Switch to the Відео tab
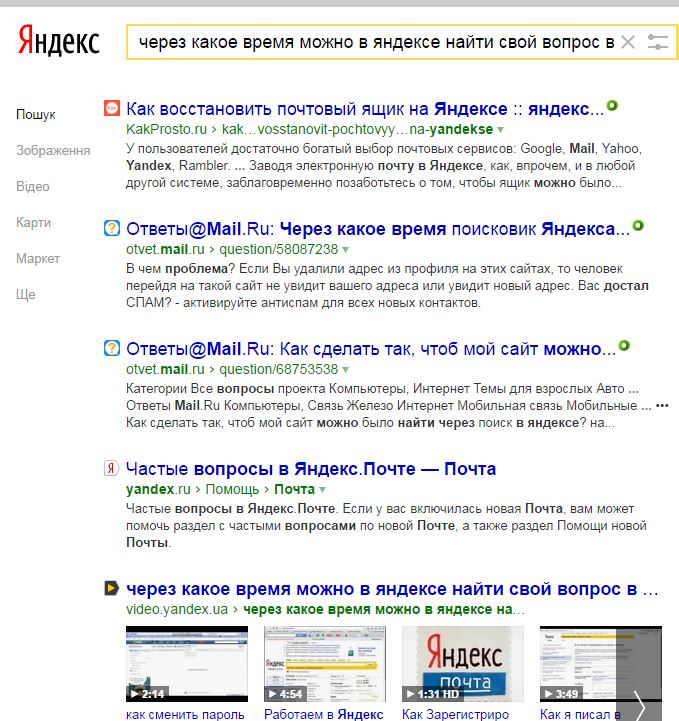The height and width of the screenshot is (721, 679). pyautogui.click(x=33, y=186)
